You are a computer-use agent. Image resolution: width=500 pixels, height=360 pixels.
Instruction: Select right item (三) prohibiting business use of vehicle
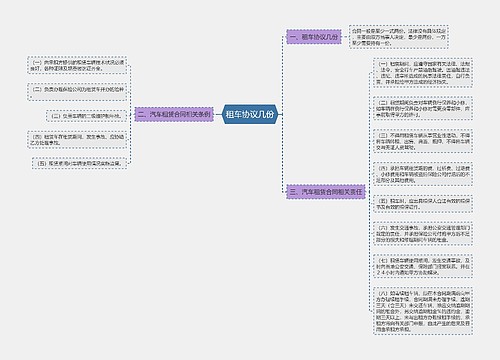[x=423, y=141]
